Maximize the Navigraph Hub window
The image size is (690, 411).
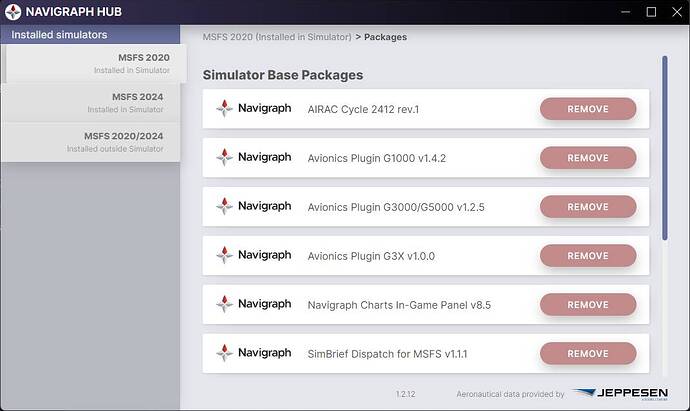tap(651, 12)
